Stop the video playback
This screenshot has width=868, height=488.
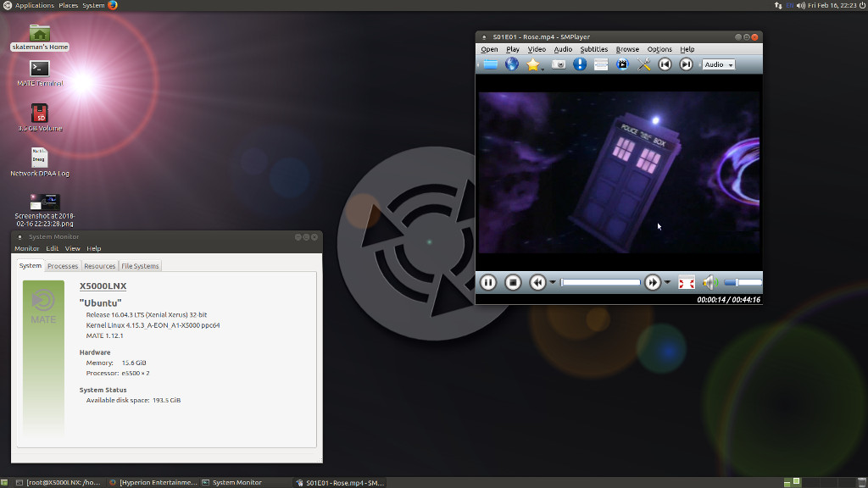point(513,283)
